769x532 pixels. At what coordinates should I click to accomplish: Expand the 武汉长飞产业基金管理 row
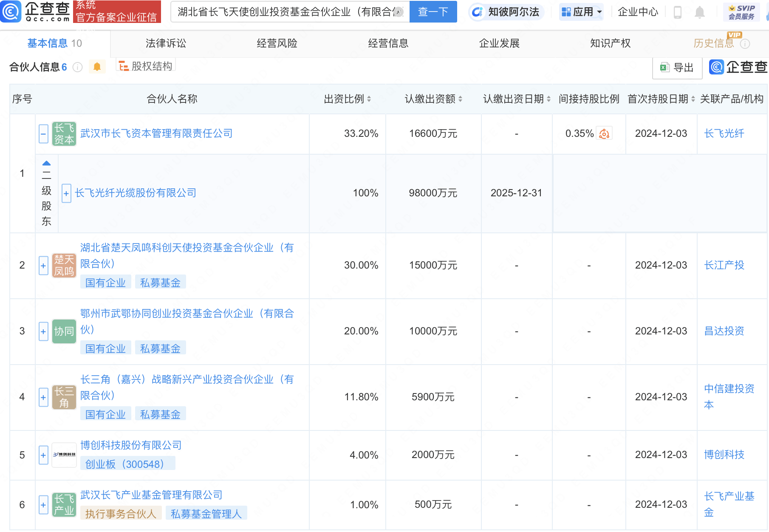pyautogui.click(x=43, y=505)
